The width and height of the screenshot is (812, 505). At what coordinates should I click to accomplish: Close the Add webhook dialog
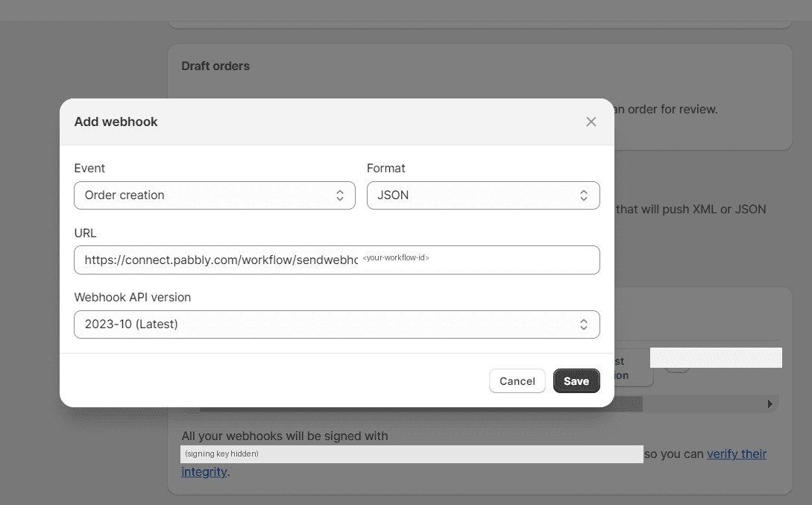591,122
